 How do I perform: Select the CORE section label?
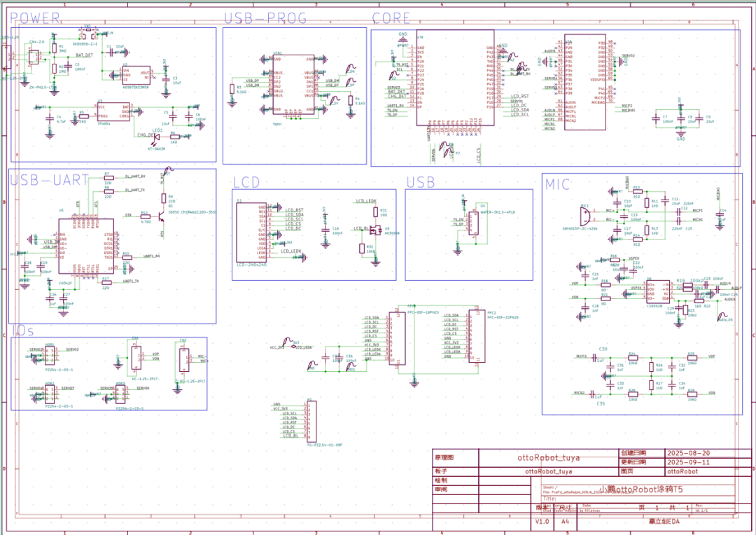tap(391, 18)
